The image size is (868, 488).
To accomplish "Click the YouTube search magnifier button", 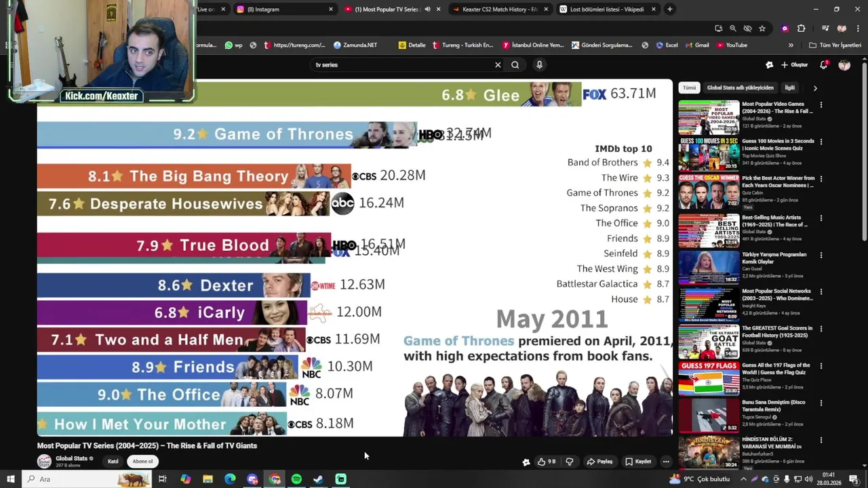I will click(515, 65).
